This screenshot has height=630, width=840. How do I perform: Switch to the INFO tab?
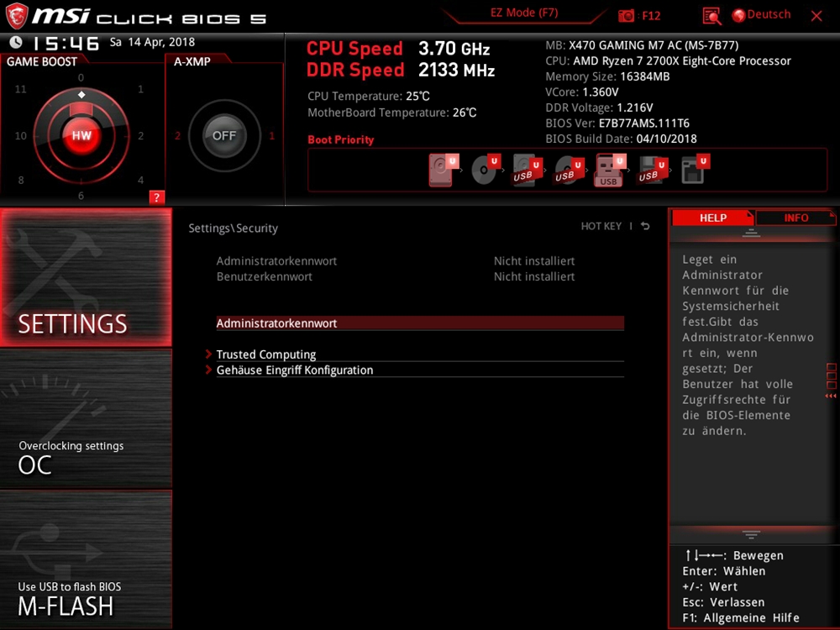796,218
